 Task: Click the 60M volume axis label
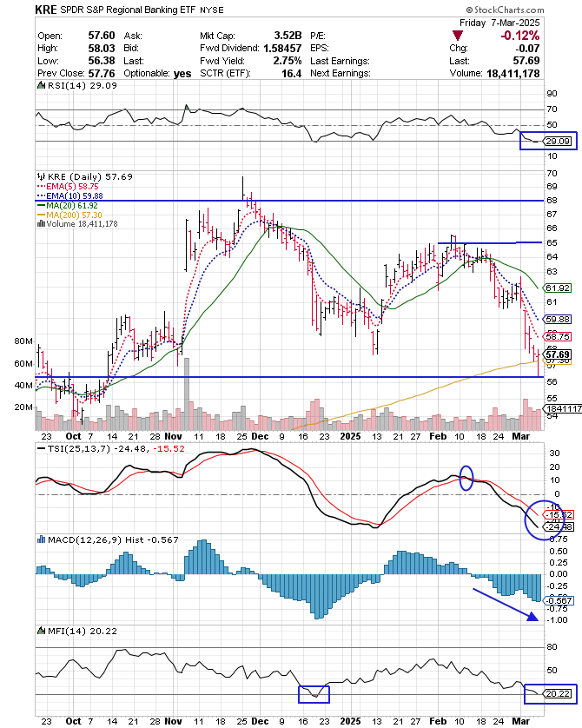coord(23,363)
